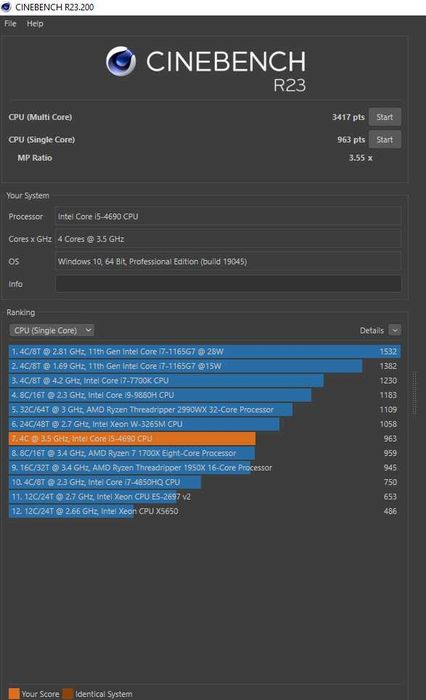Select ranking row 5 Threadripper 2990WX
Image resolution: width=426 pixels, height=700 pixels.
[x=205, y=409]
